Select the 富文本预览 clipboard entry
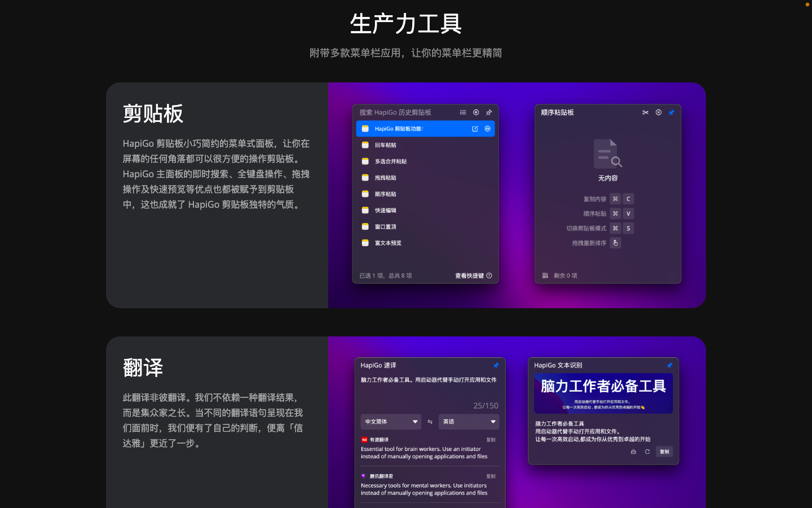Image resolution: width=812 pixels, height=508 pixels. 426,243
